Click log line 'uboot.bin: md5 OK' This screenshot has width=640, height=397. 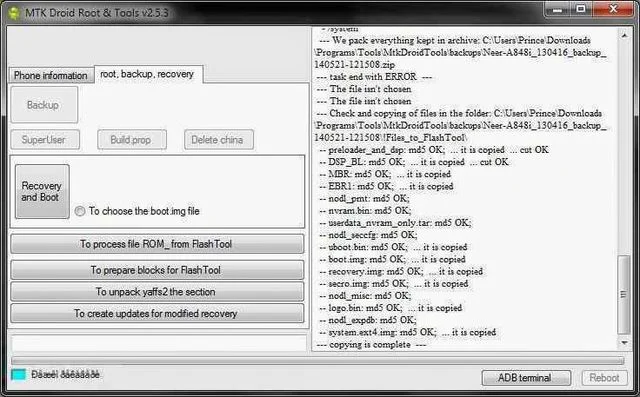(x=393, y=247)
